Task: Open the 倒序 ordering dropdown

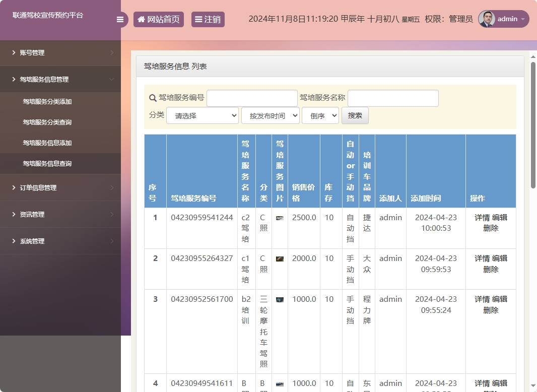Action: pyautogui.click(x=320, y=115)
